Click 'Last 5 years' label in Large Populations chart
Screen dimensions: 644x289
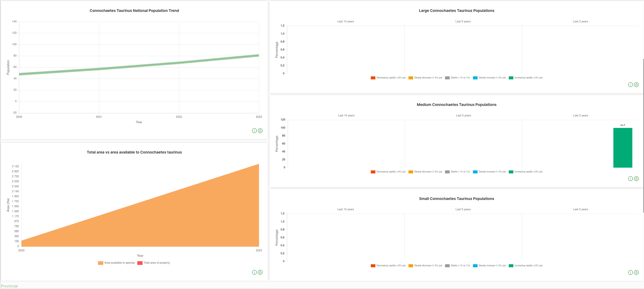pos(463,21)
